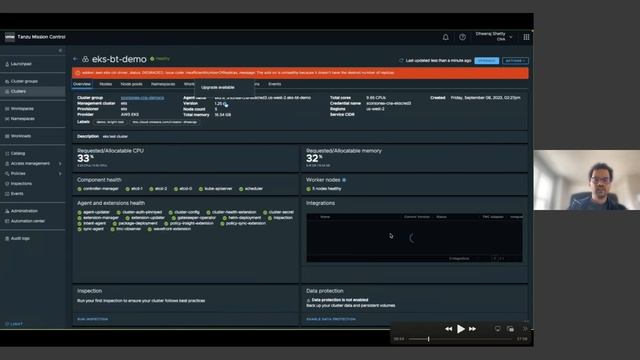This screenshot has height=360, width=640.
Task: Click the kube-apiserver health status
Action: pos(216,189)
